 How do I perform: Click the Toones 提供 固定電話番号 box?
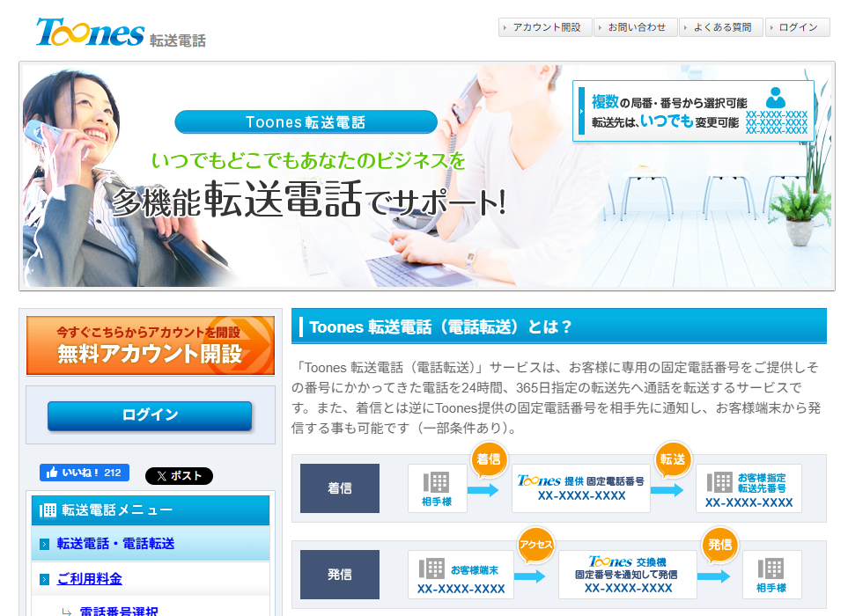point(581,488)
